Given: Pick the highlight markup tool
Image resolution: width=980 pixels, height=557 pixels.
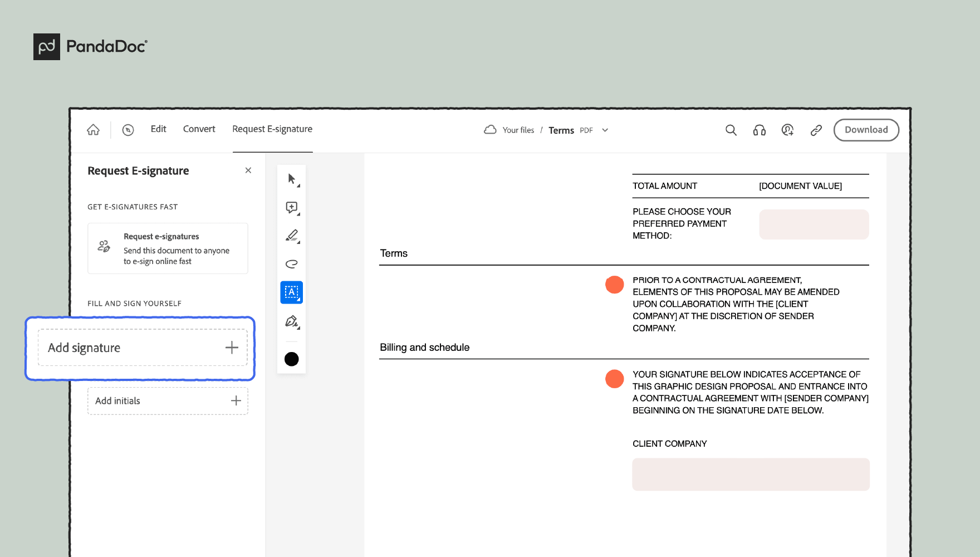Looking at the screenshot, I should 291,235.
